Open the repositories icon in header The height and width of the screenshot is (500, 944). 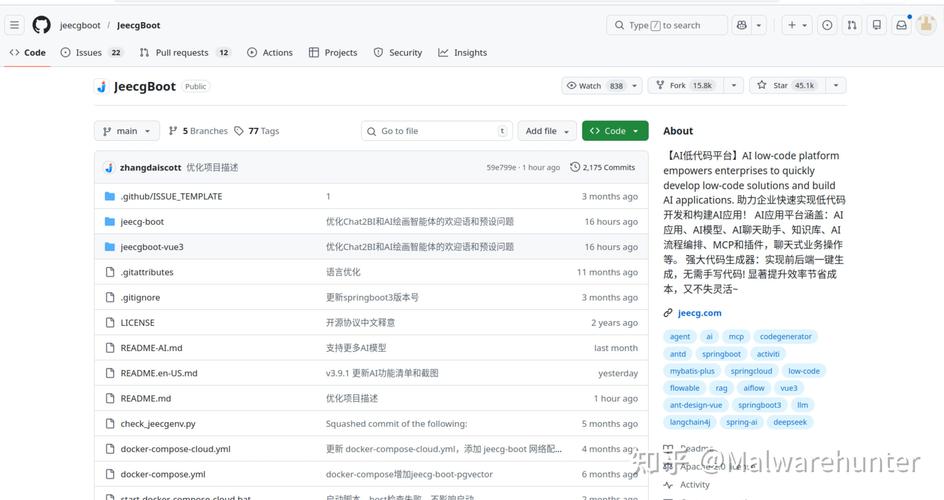click(877, 25)
